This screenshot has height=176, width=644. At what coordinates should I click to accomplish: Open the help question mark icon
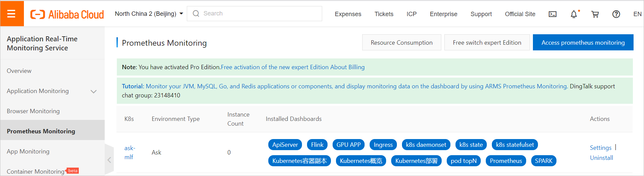[x=616, y=14]
